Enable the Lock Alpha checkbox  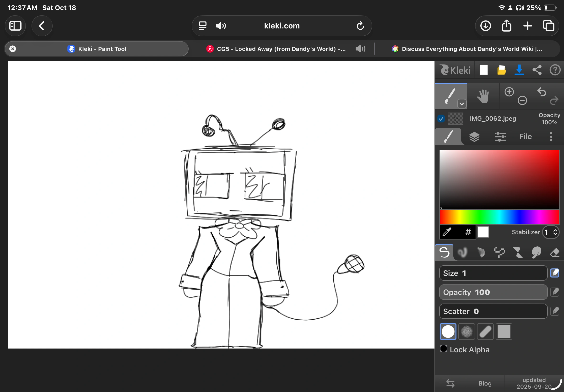444,348
